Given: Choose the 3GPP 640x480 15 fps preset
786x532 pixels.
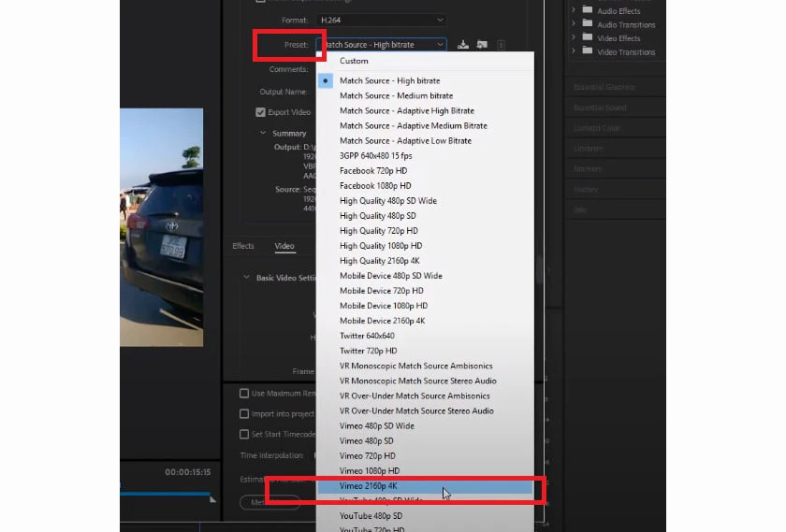Looking at the screenshot, I should [425, 156].
